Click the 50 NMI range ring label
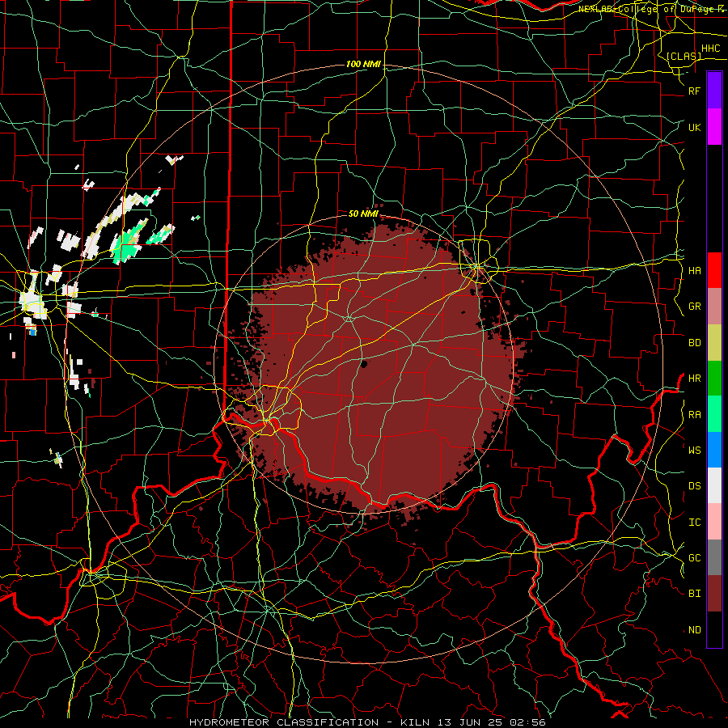Viewport: 728px width, 728px height. point(363,214)
